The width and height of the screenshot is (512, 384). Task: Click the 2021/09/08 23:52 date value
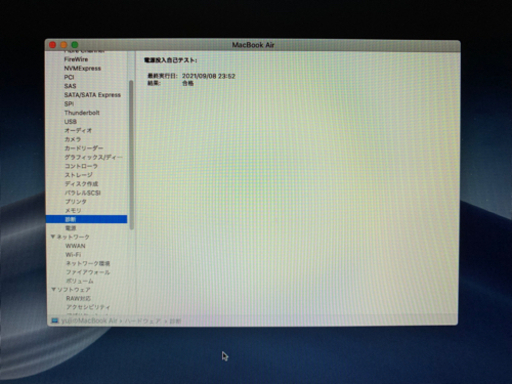click(x=209, y=76)
